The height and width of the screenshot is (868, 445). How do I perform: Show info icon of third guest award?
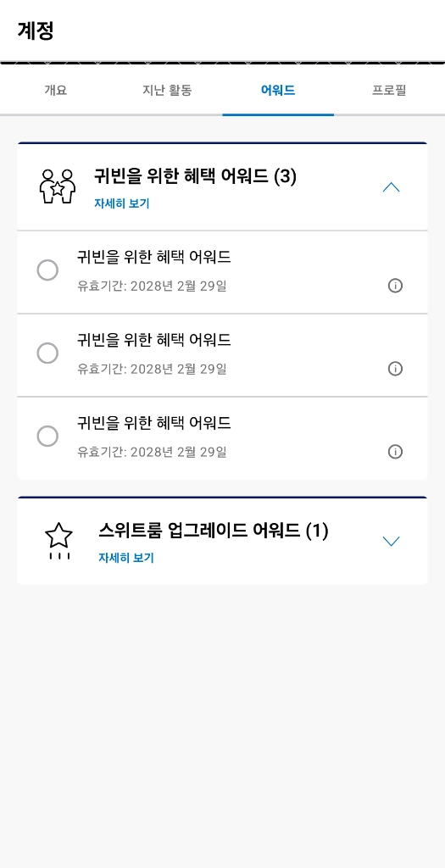pos(395,452)
